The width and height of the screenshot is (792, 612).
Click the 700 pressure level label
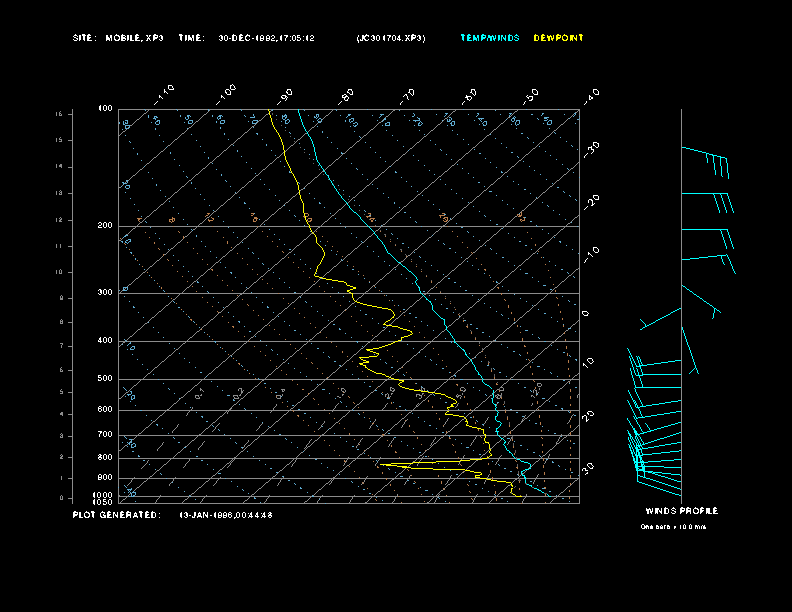(105, 434)
